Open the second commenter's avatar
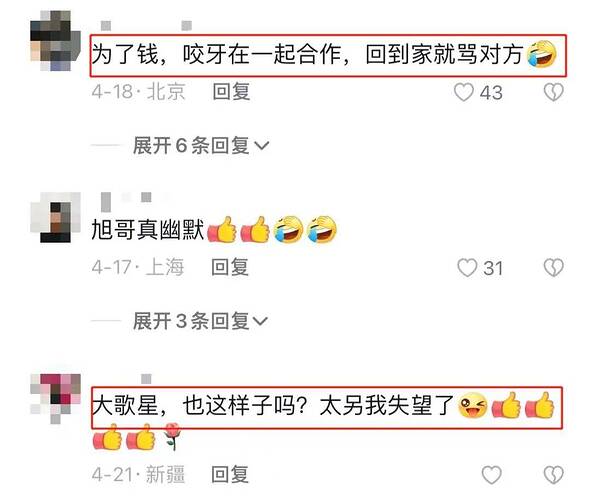590x500 pixels. [55, 217]
